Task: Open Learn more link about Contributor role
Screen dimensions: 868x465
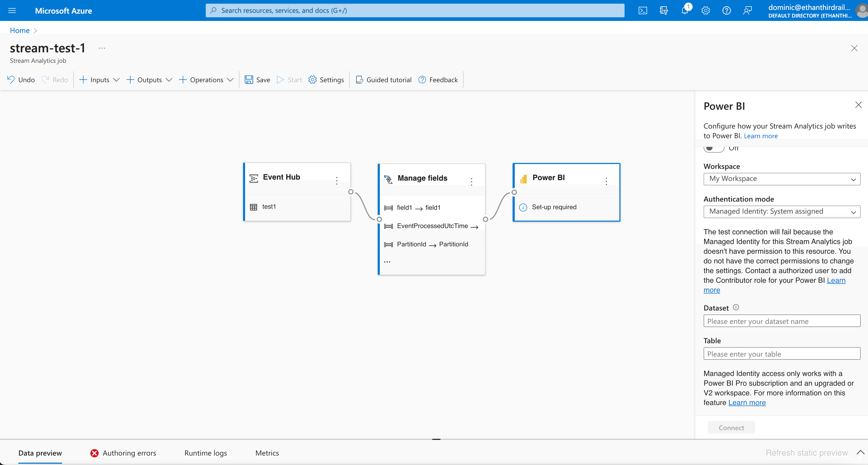Action: coord(836,280)
